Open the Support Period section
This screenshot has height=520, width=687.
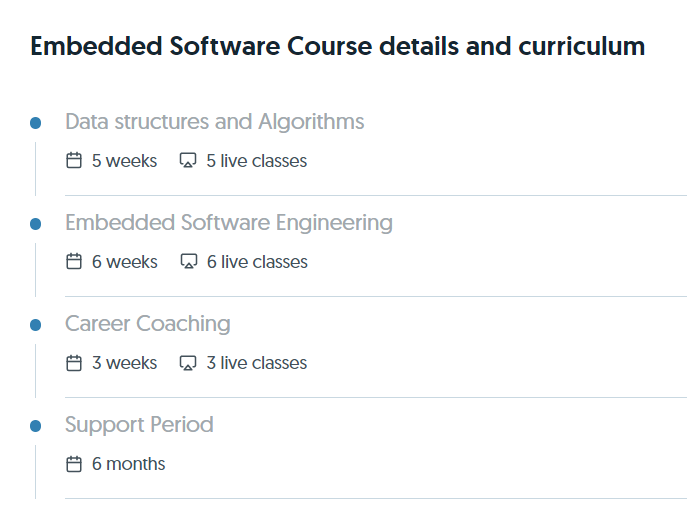[x=139, y=425]
